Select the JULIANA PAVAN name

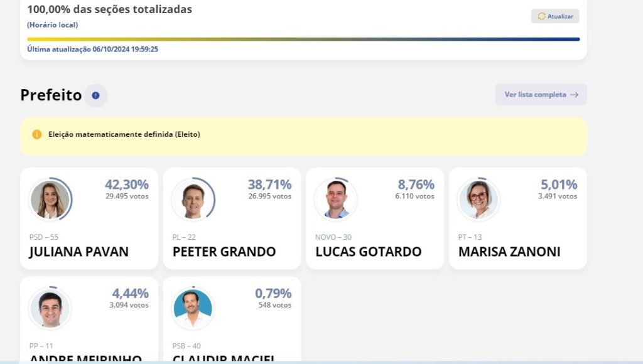78,252
